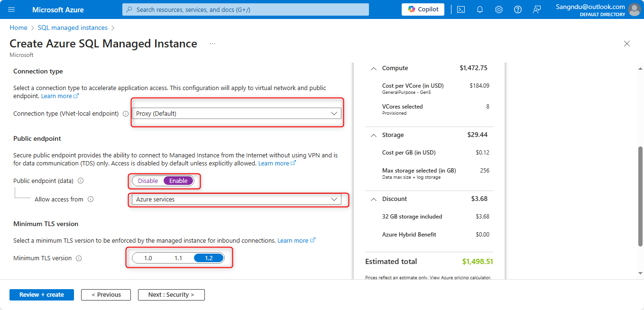Viewport: 644px width, 310px height.
Task: Click the ellipsis next to page title
Action: [212, 44]
